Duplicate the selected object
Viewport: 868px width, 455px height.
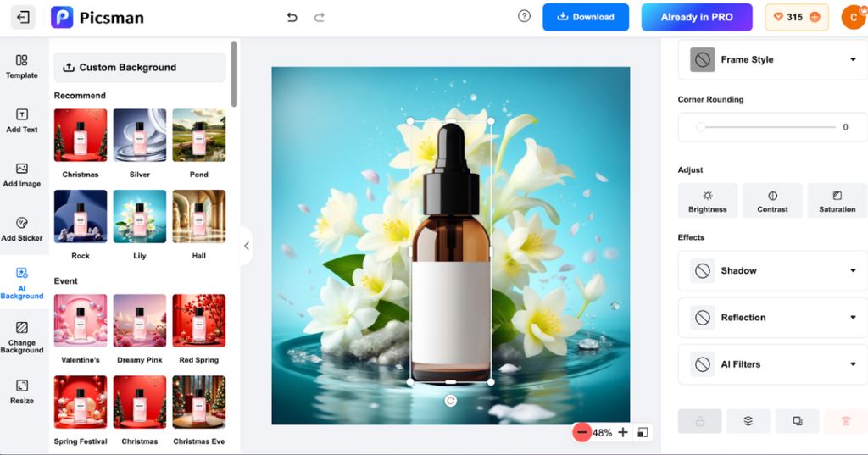[x=797, y=421]
